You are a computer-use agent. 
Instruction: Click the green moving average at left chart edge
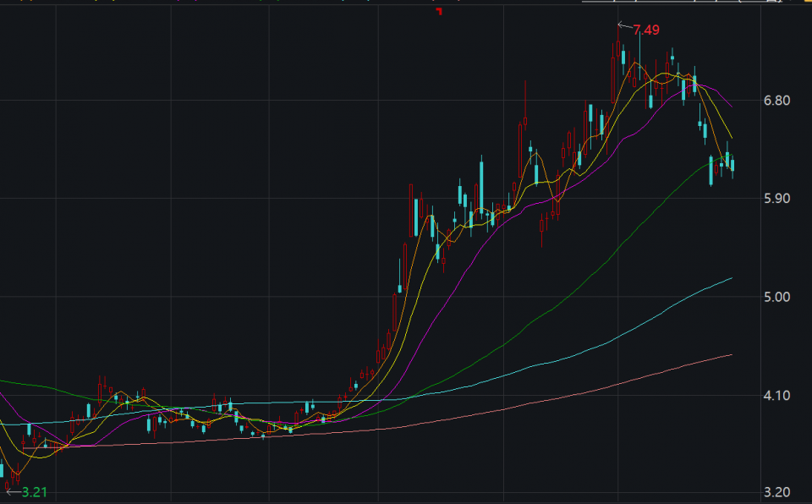(3, 381)
